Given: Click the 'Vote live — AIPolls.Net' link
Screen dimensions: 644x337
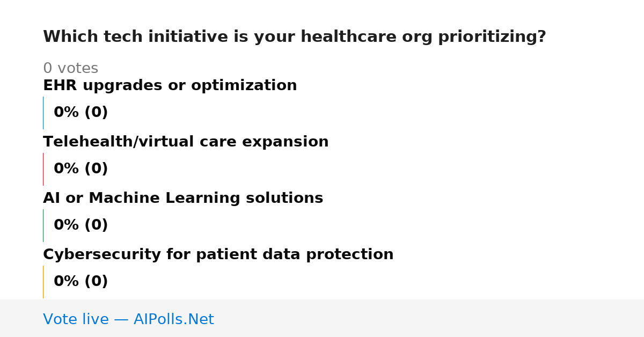Looking at the screenshot, I should pyautogui.click(x=128, y=319).
